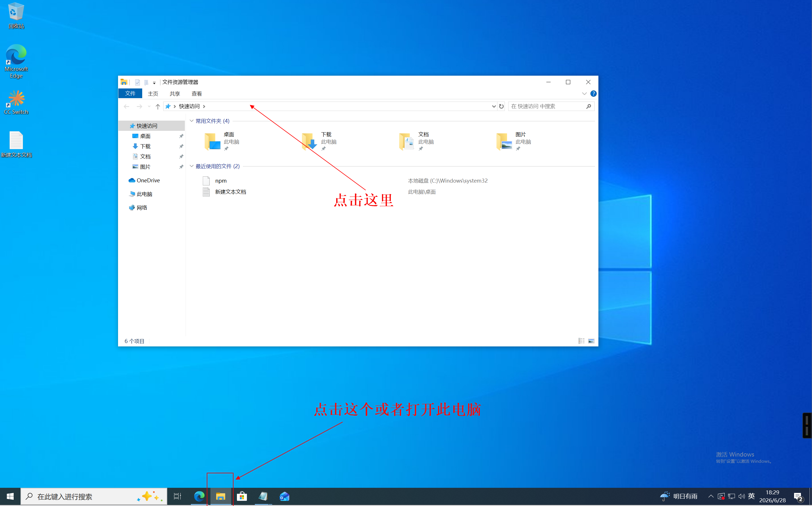Viewport: 812px width, 506px height.
Task: Click the security tray icon with red dot
Action: click(x=721, y=497)
